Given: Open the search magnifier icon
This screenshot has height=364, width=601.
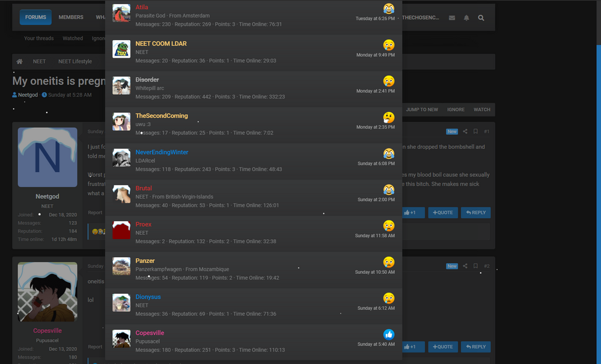Looking at the screenshot, I should pos(481,17).
